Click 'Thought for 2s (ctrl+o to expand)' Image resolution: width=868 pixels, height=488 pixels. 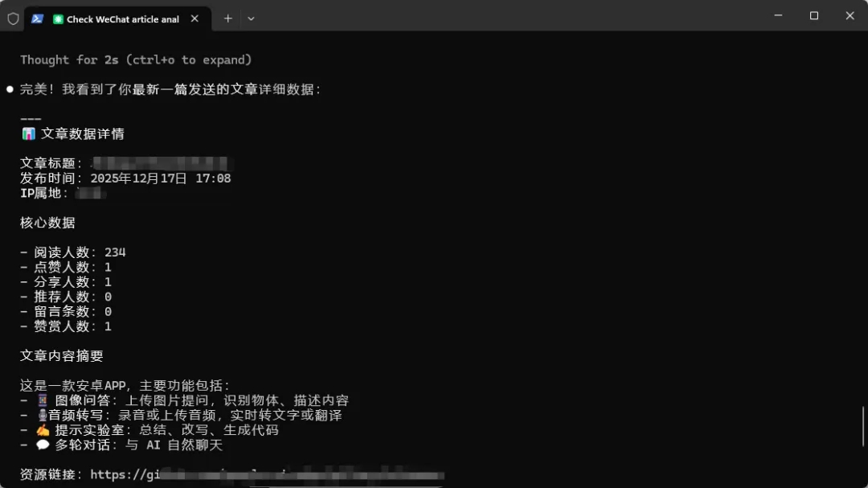[x=136, y=59]
